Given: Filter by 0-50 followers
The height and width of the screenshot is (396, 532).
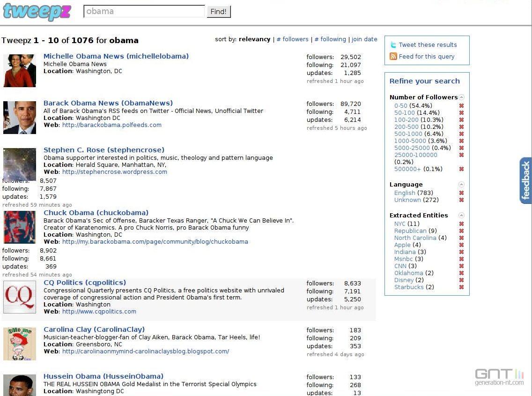Looking at the screenshot, I should pos(401,105).
